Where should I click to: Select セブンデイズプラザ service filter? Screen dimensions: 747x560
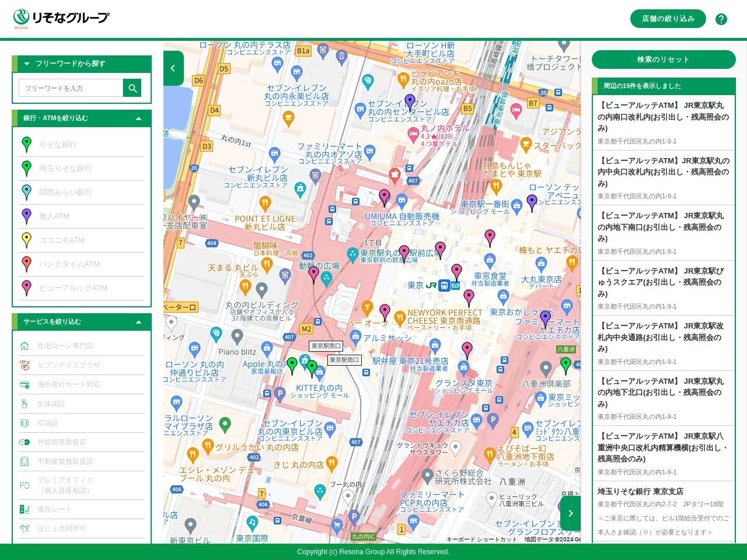[x=82, y=365]
